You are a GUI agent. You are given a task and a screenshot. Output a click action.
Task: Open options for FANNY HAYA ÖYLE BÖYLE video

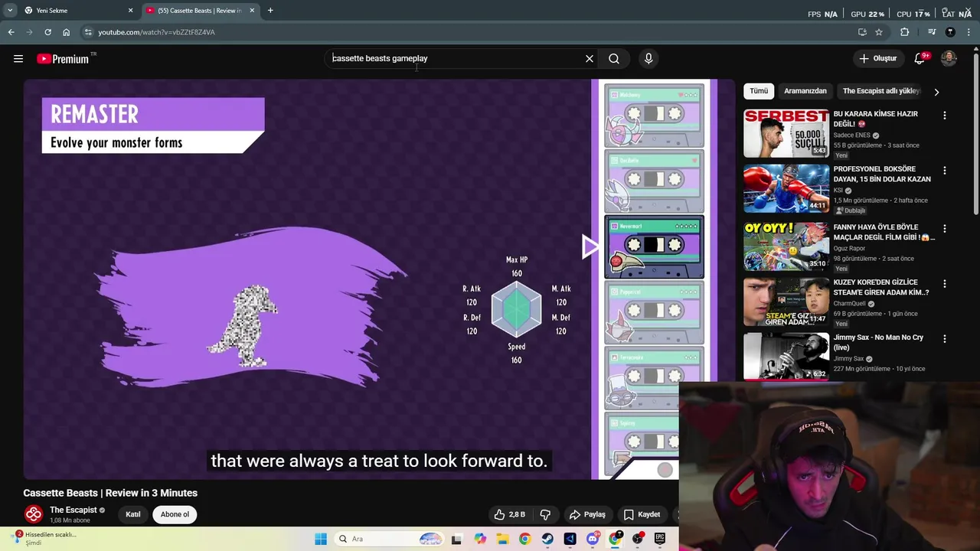(x=944, y=228)
